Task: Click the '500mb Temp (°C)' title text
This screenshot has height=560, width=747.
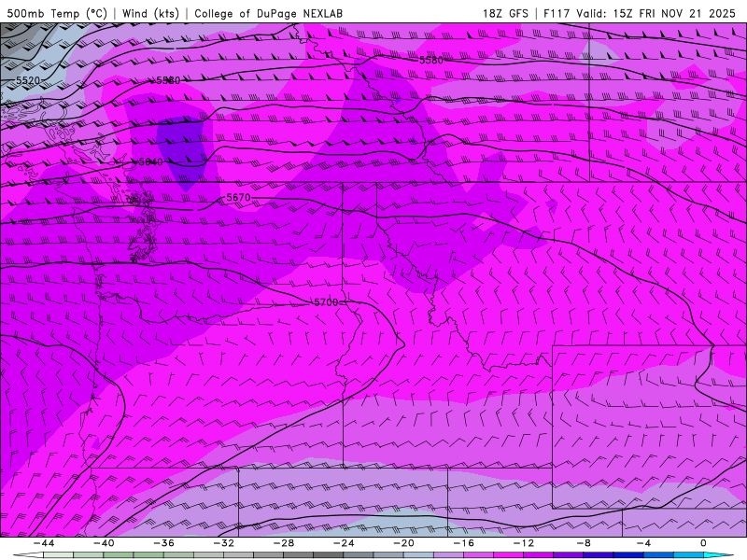Action: pos(57,13)
